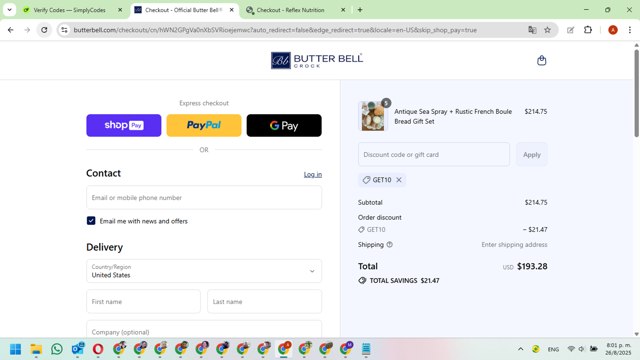This screenshot has width=640, height=360.
Task: Open Opera browser from the taskbar
Action: pyautogui.click(x=98, y=349)
